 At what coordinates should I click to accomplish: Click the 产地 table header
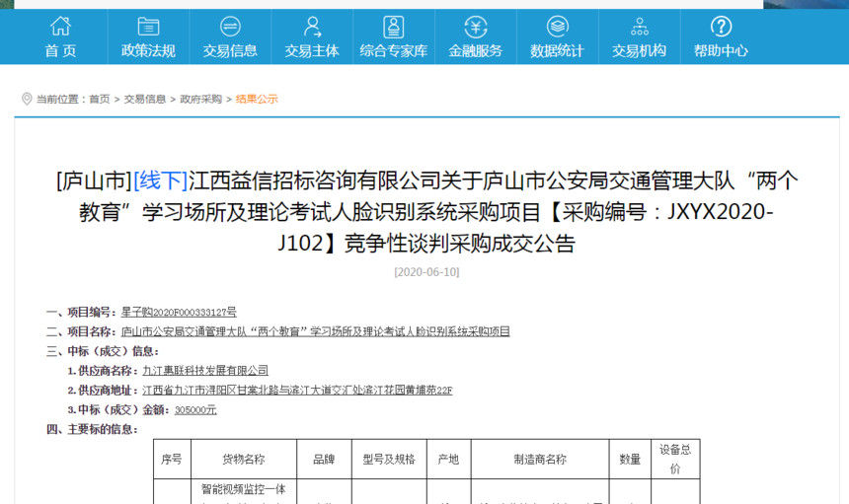(448, 459)
